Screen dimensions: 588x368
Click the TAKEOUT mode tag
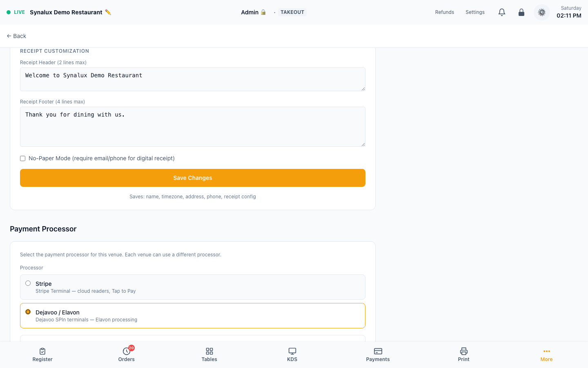(x=292, y=12)
